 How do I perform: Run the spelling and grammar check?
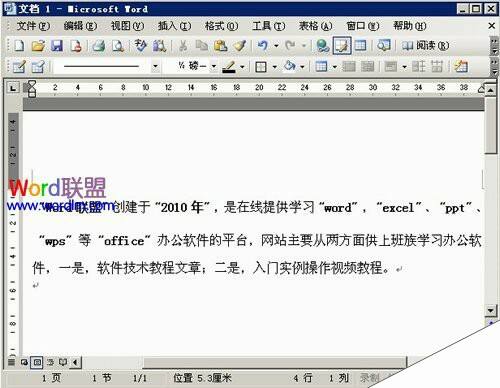140,46
